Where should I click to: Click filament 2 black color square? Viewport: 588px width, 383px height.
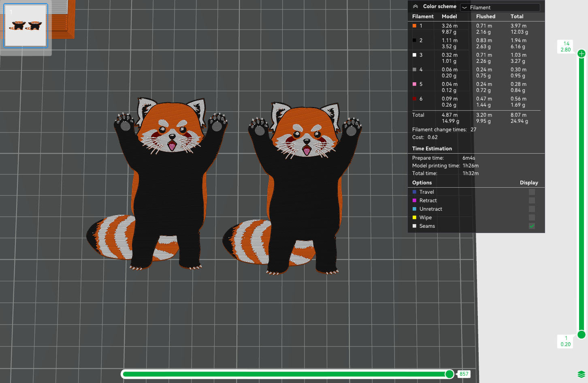[x=414, y=40]
